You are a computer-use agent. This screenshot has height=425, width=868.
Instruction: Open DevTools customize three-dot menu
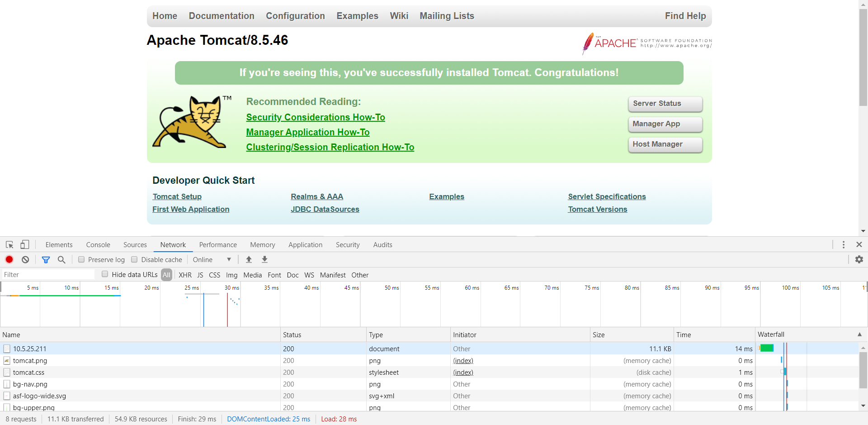tap(844, 245)
